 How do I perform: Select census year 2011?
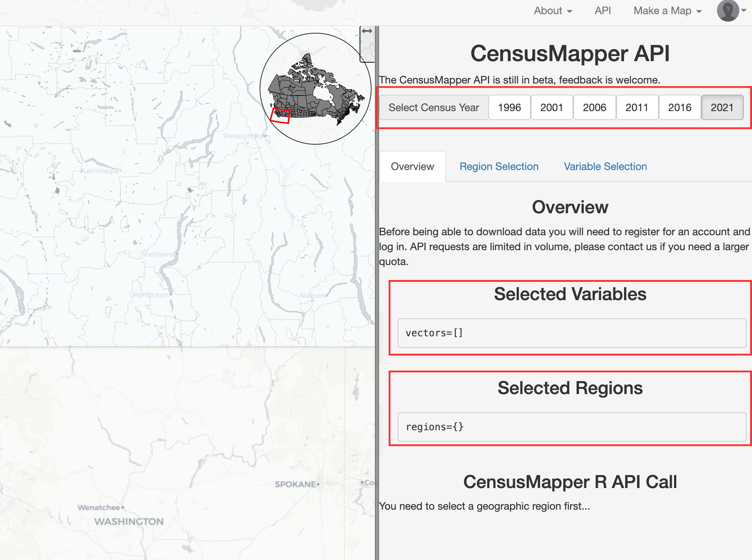pos(637,107)
